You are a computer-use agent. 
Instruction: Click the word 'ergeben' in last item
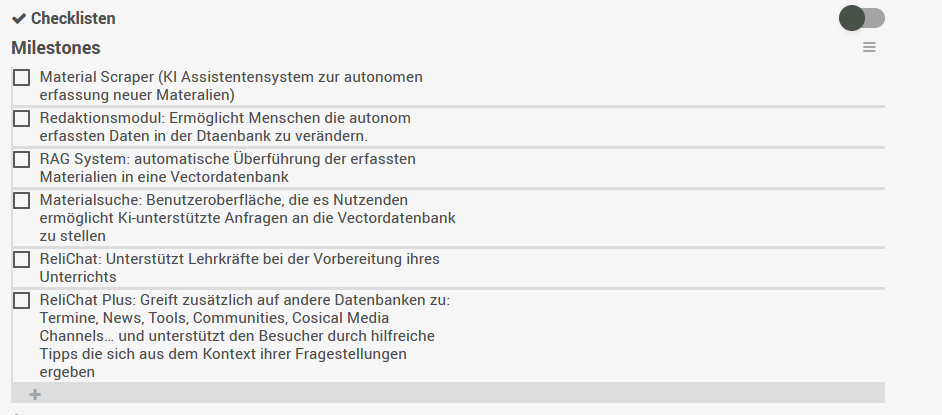[67, 372]
